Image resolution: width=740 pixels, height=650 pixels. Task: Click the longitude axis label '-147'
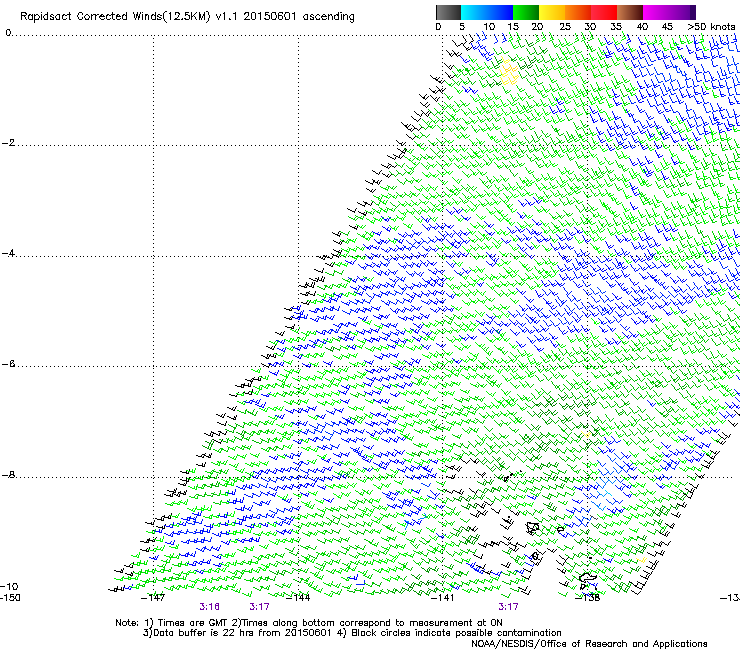(153, 598)
